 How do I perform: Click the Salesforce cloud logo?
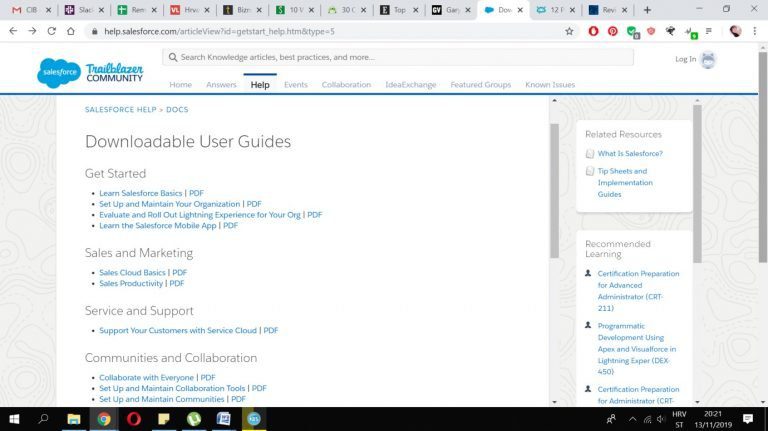coord(59,72)
